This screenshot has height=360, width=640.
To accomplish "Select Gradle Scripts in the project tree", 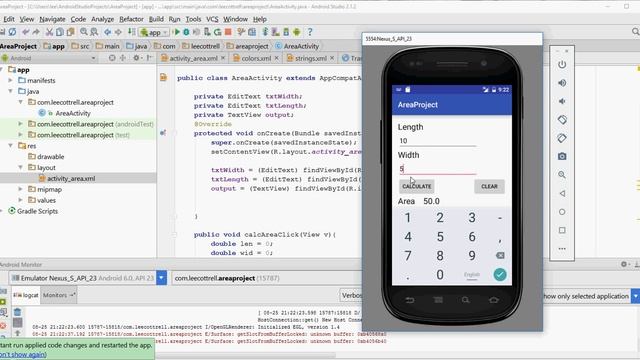I will click(37, 211).
